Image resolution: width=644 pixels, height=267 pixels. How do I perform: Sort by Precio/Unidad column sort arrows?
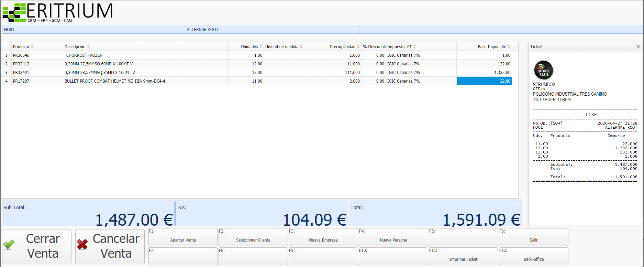(x=358, y=46)
